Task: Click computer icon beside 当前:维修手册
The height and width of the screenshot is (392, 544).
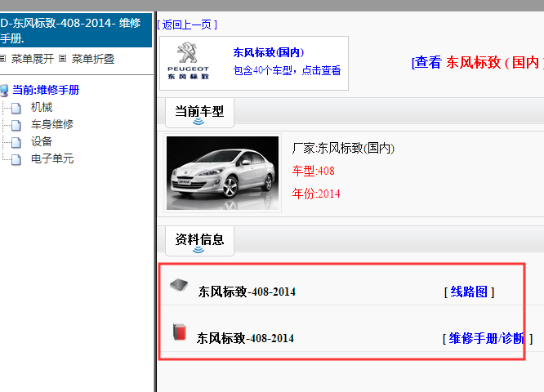Action: coord(4,91)
